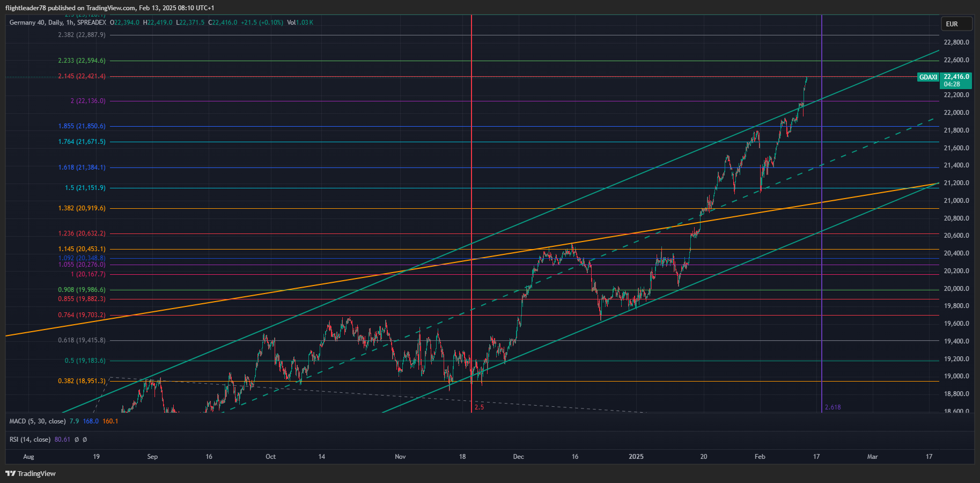Click the Nov label on time axis
The image size is (980, 483).
tap(400, 457)
